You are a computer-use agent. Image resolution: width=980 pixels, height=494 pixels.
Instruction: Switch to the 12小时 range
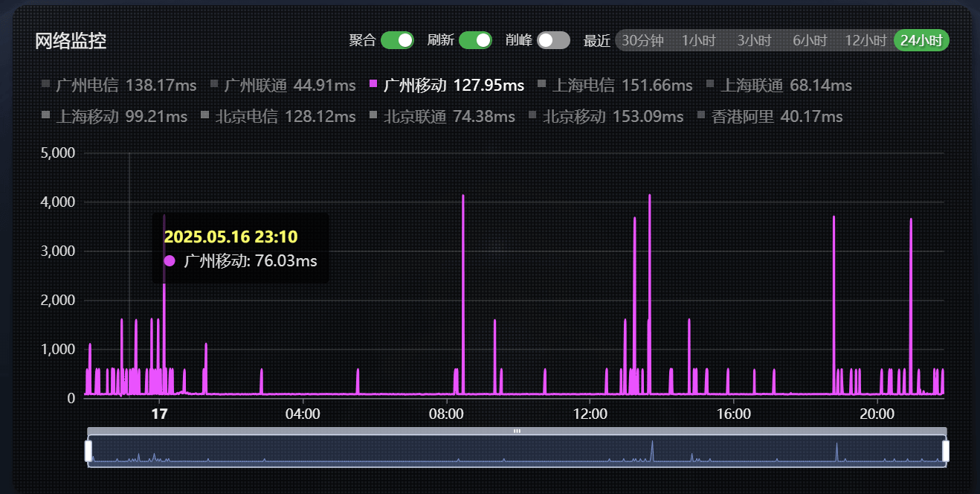point(865,40)
